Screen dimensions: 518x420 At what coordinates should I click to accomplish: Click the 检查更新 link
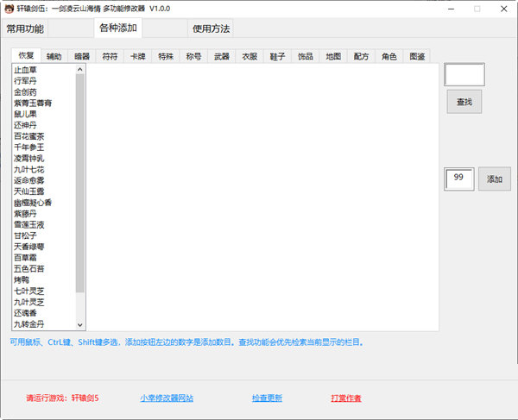267,398
